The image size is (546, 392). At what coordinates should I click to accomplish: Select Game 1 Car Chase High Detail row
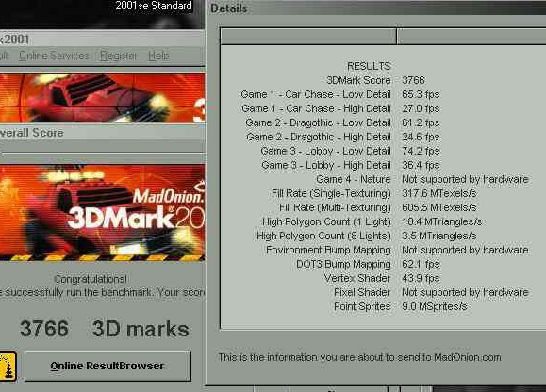tap(340, 108)
